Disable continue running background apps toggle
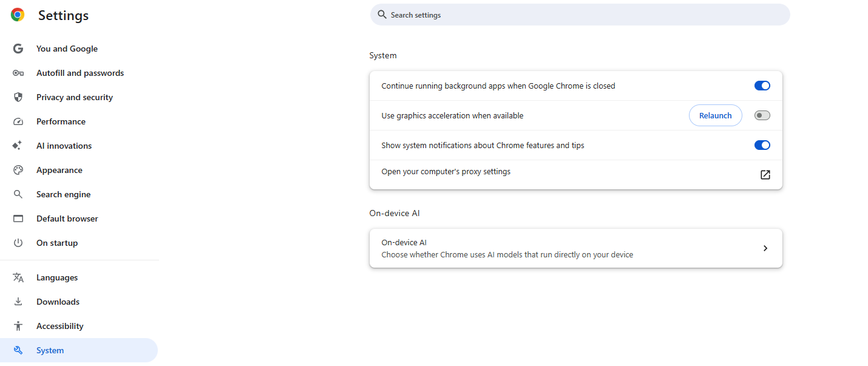The image size is (868, 366). coord(762,86)
